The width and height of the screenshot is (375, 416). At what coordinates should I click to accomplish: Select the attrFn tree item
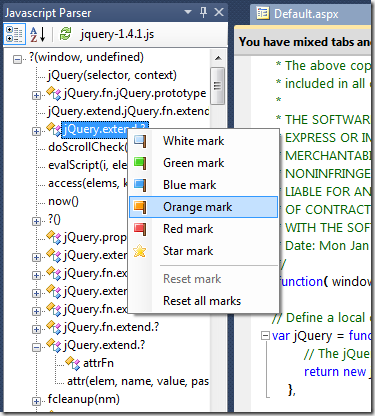click(x=98, y=363)
